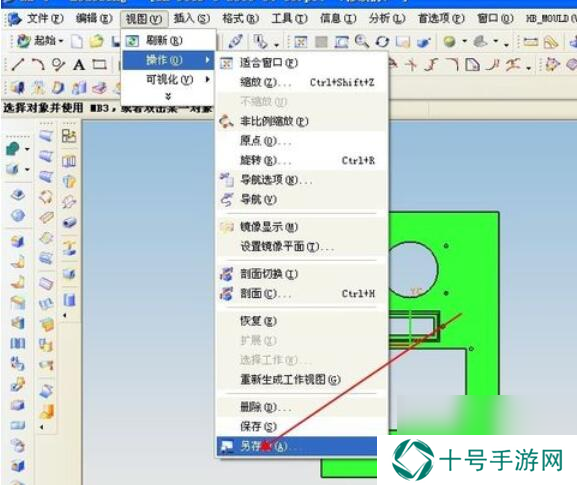The image size is (577, 485).
Task: Select the arc tool icon
Action: tap(38, 65)
